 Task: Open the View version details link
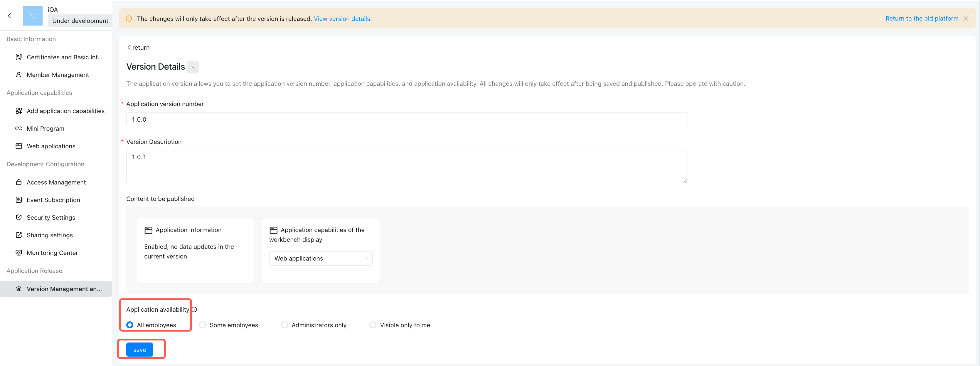[x=342, y=19]
